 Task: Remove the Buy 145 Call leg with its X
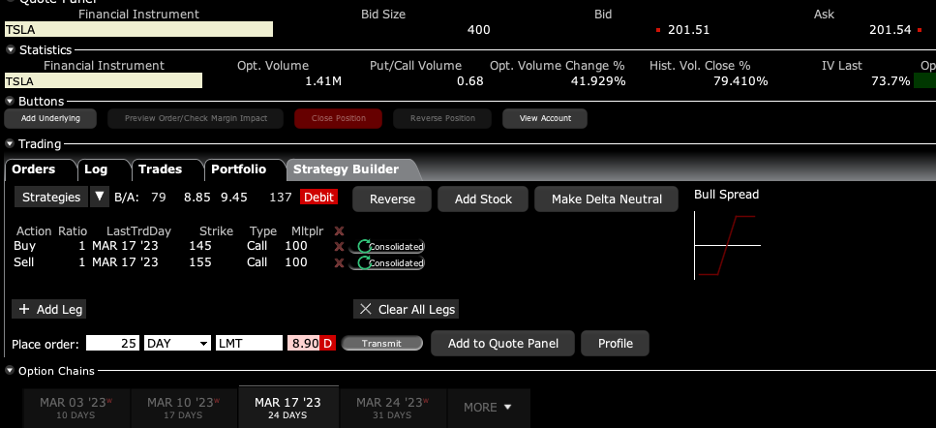pos(338,246)
